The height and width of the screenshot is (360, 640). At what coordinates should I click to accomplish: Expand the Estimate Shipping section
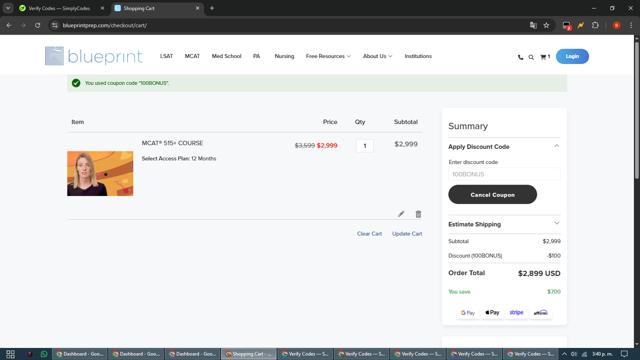(556, 224)
